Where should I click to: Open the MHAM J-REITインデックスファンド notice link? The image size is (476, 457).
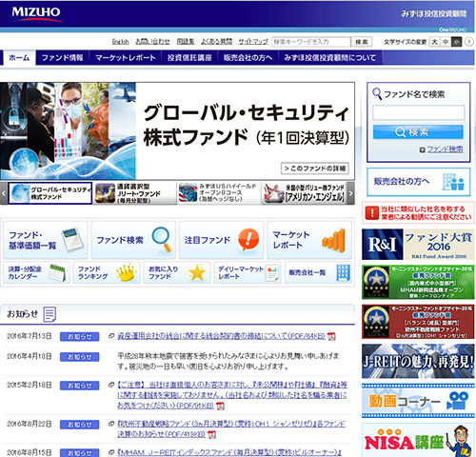coord(229,452)
